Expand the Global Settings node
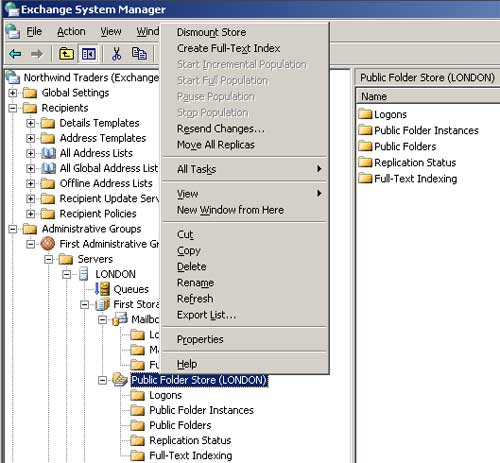 coord(12,93)
